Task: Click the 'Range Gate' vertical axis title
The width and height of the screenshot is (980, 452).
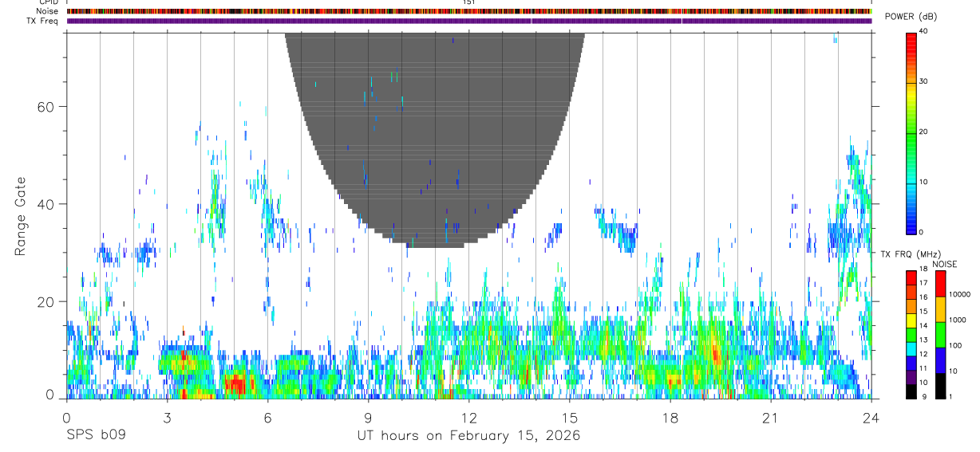Action: click(20, 215)
